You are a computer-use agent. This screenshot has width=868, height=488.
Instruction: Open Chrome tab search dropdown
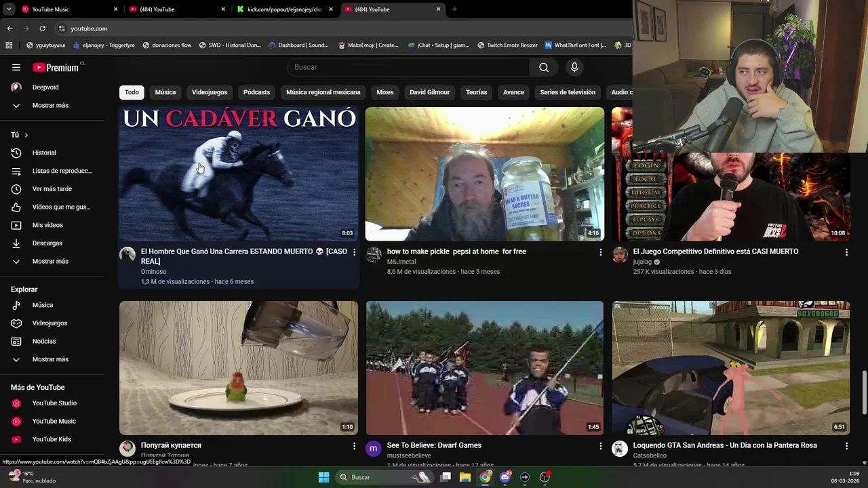[x=9, y=9]
